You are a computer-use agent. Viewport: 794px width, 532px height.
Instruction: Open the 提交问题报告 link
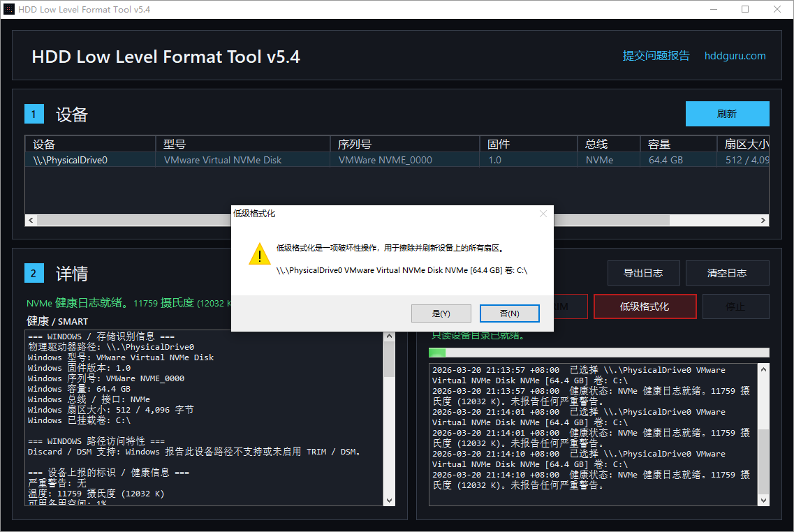click(x=656, y=56)
